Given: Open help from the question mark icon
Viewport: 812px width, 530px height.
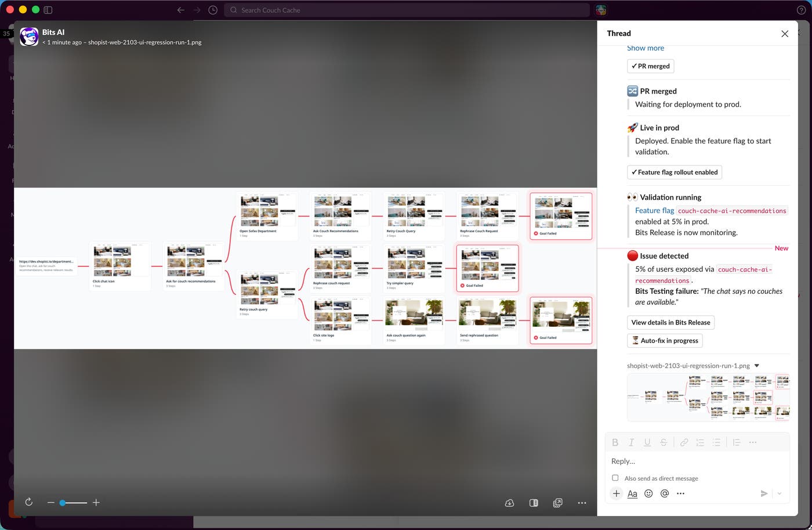Looking at the screenshot, I should pyautogui.click(x=801, y=10).
